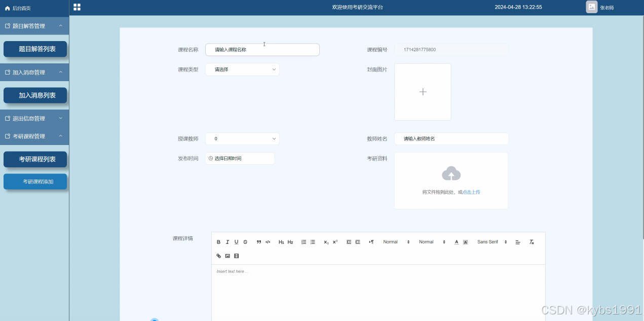
Task: Click the 课程名称 input field
Action: click(262, 50)
